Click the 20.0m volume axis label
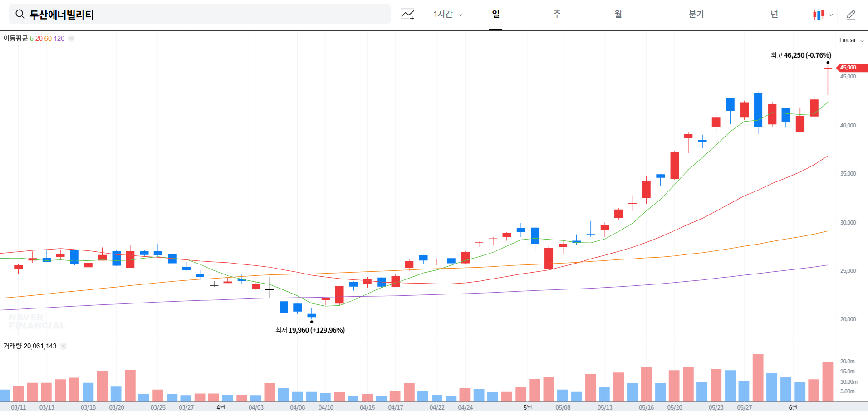This screenshot has width=868, height=411. (x=848, y=361)
